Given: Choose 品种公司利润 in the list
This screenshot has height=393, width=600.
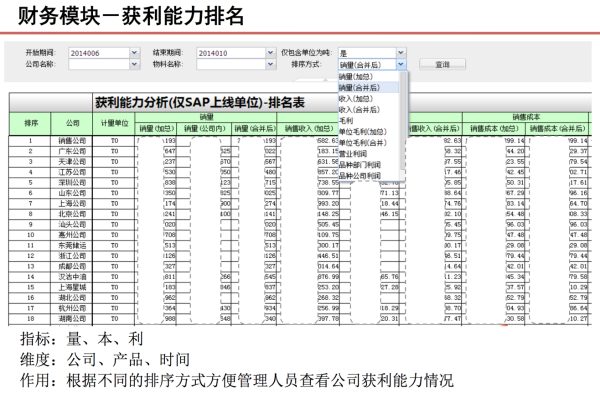Looking at the screenshot, I should pos(360,176).
